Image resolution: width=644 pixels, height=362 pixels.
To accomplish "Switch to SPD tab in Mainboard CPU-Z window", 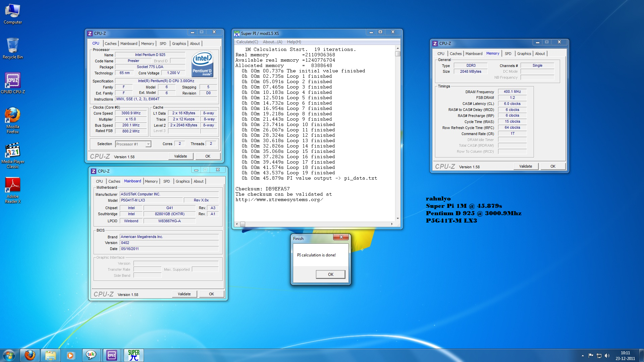I will 167,181.
